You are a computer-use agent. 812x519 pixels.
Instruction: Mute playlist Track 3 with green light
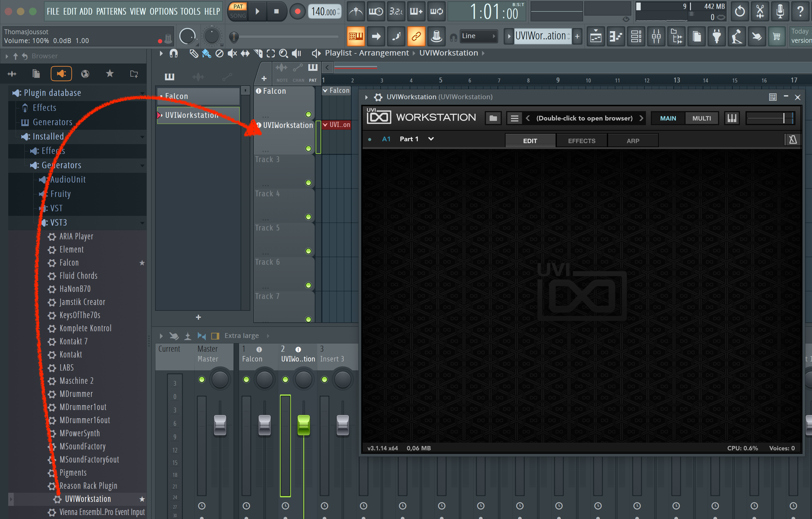[308, 183]
